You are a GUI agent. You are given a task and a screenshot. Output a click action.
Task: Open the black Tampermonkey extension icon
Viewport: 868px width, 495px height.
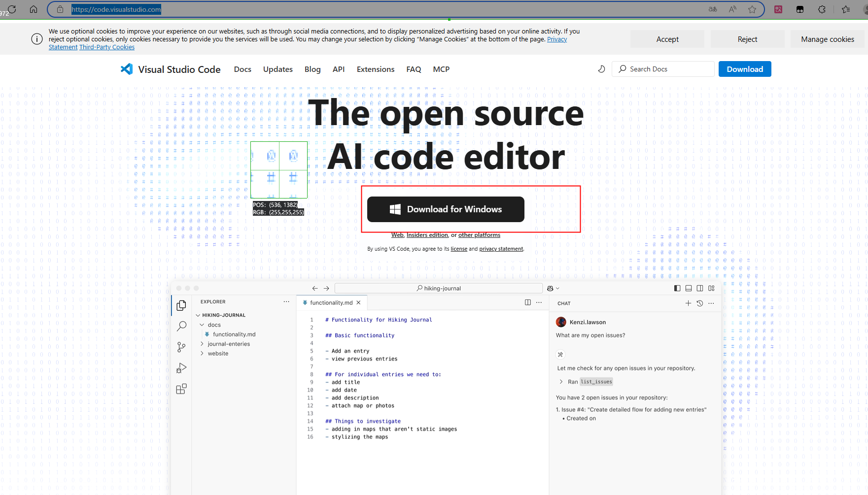tap(800, 9)
